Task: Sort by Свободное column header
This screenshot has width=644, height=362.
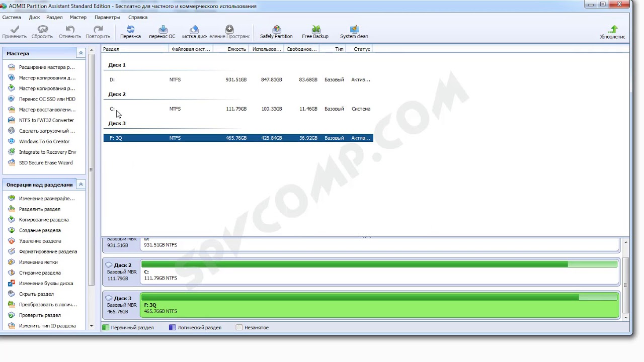Action: (x=302, y=49)
